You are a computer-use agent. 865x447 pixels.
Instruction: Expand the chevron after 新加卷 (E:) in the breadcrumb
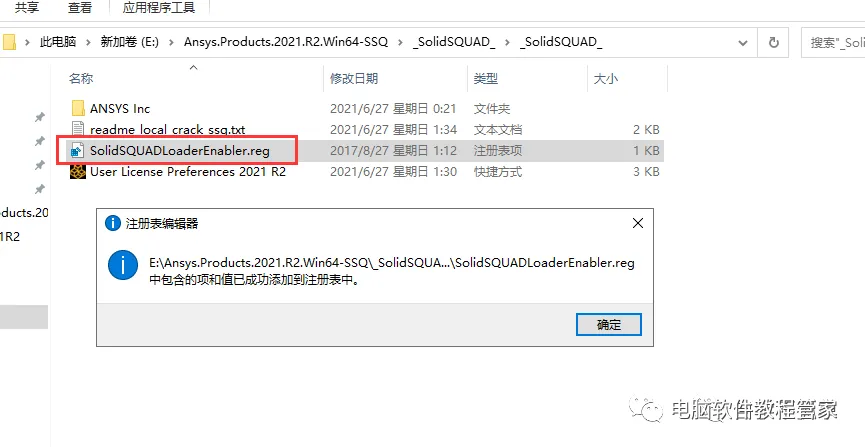click(x=171, y=42)
